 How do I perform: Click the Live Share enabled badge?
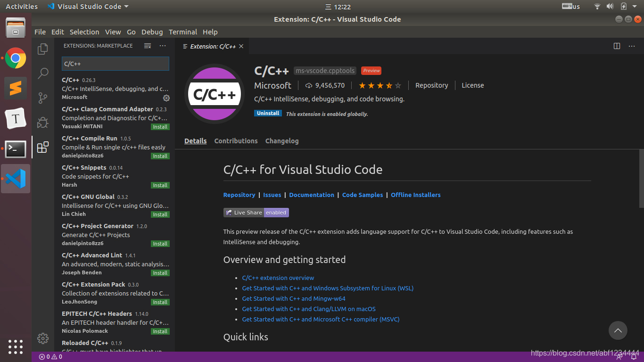(x=256, y=213)
